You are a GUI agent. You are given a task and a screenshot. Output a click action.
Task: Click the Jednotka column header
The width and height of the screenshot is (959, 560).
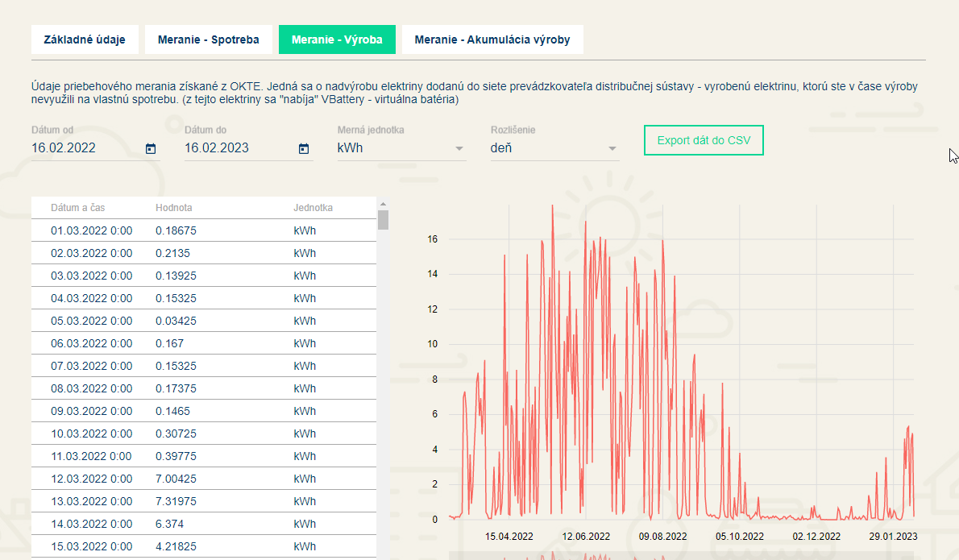tap(313, 208)
